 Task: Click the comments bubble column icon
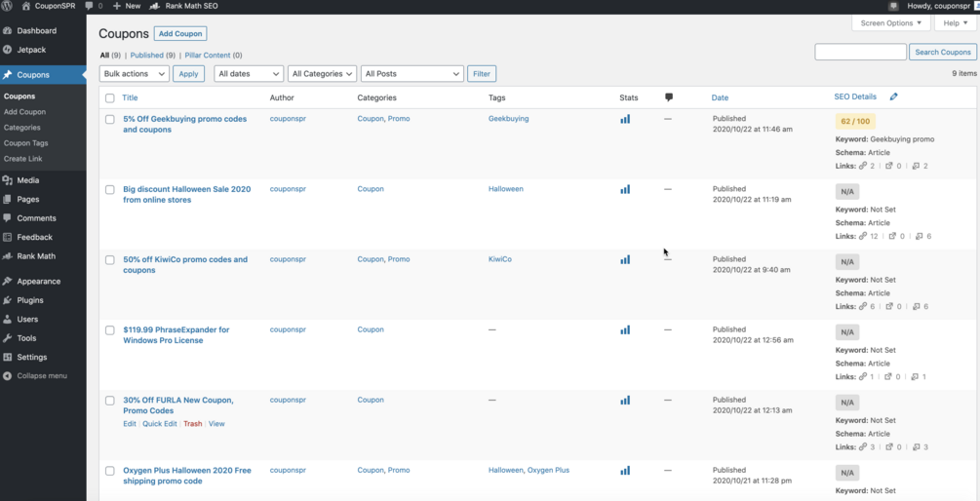pyautogui.click(x=668, y=97)
